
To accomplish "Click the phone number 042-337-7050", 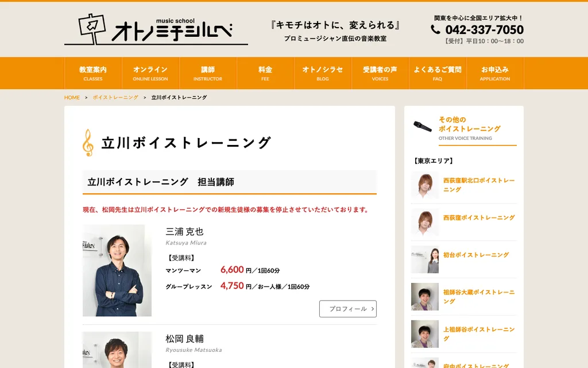I will coord(485,29).
